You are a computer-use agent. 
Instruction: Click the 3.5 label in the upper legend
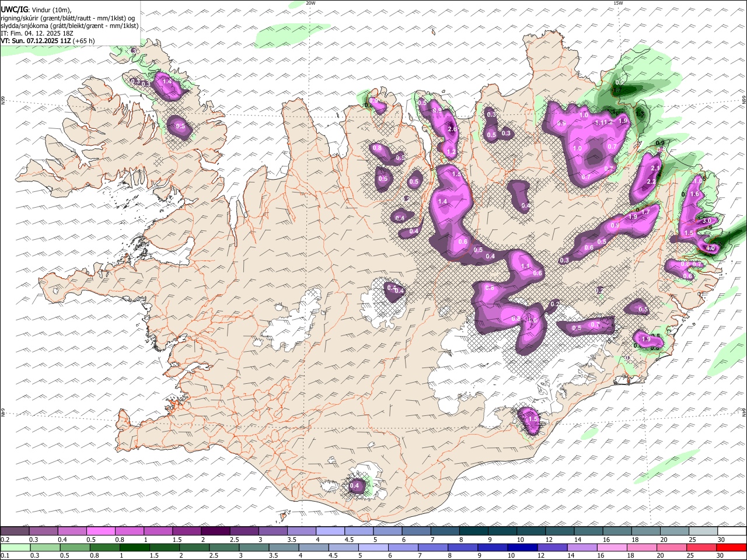pos(292,540)
